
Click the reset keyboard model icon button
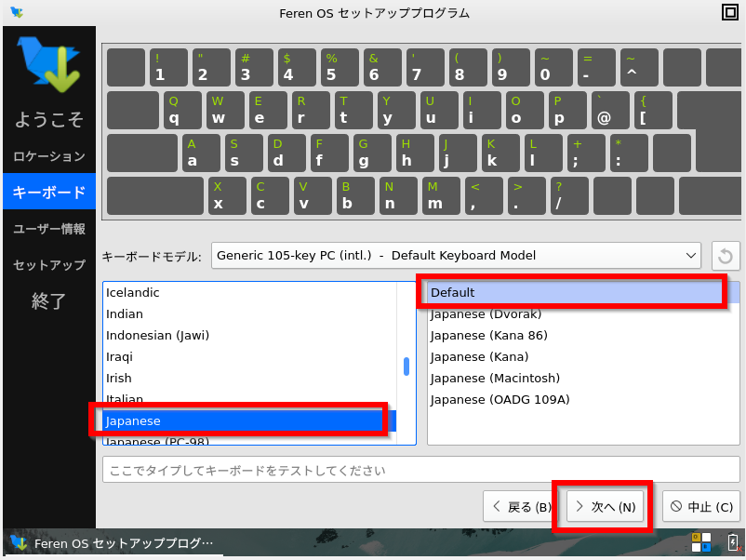pos(726,256)
